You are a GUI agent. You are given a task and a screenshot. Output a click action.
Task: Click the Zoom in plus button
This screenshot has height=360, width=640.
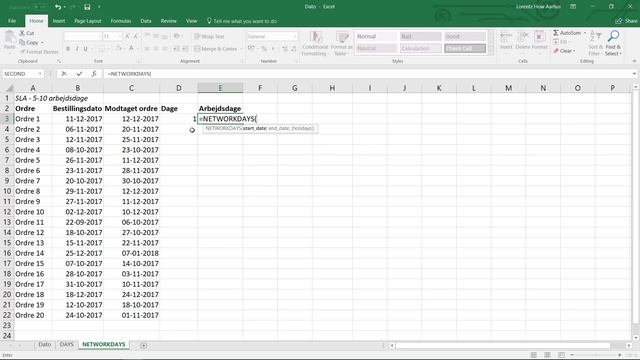click(620, 355)
